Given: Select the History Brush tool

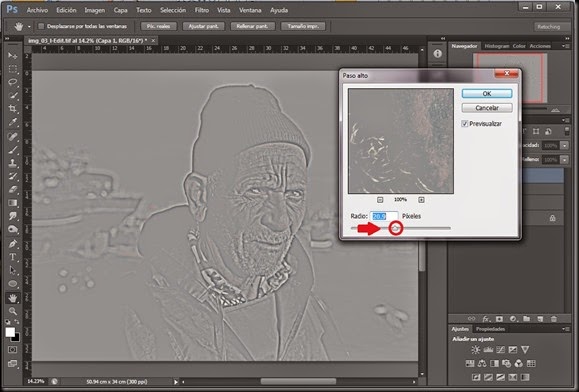Looking at the screenshot, I should [x=13, y=176].
